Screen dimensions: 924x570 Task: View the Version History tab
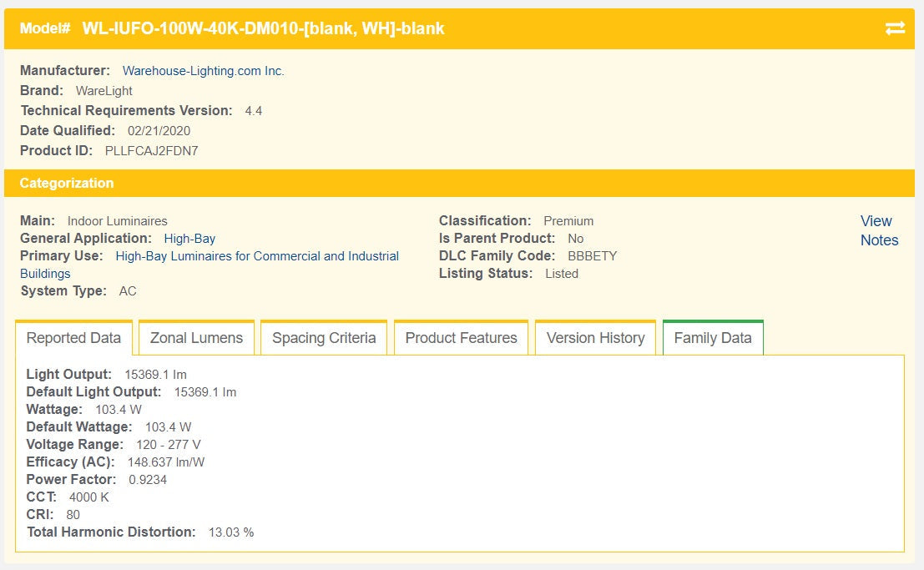click(x=595, y=338)
